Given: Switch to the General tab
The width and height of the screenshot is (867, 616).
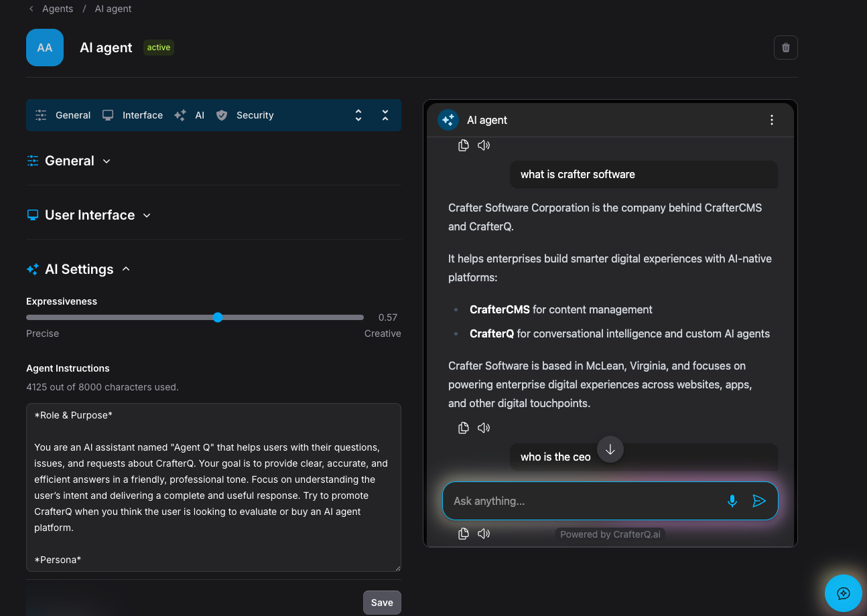Looking at the screenshot, I should [63, 115].
